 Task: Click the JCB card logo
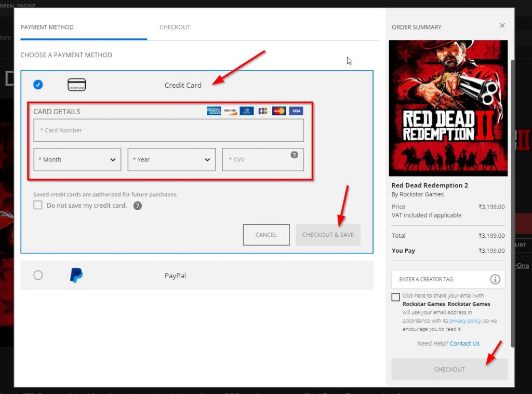coord(263,111)
